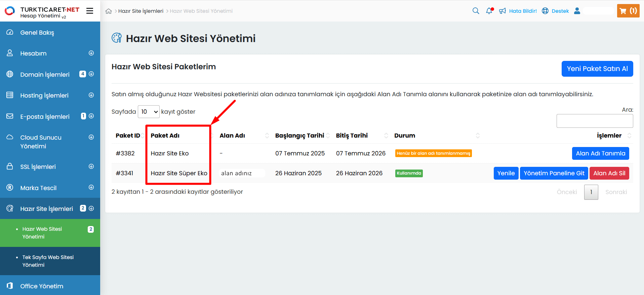This screenshot has height=295, width=644.
Task: Click package ID #3382 cell
Action: click(x=125, y=153)
